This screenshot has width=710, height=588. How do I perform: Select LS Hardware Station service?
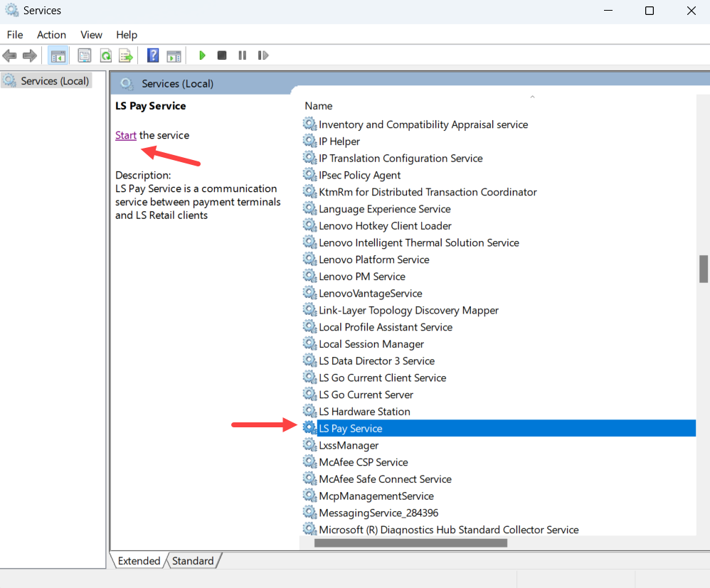pos(364,412)
